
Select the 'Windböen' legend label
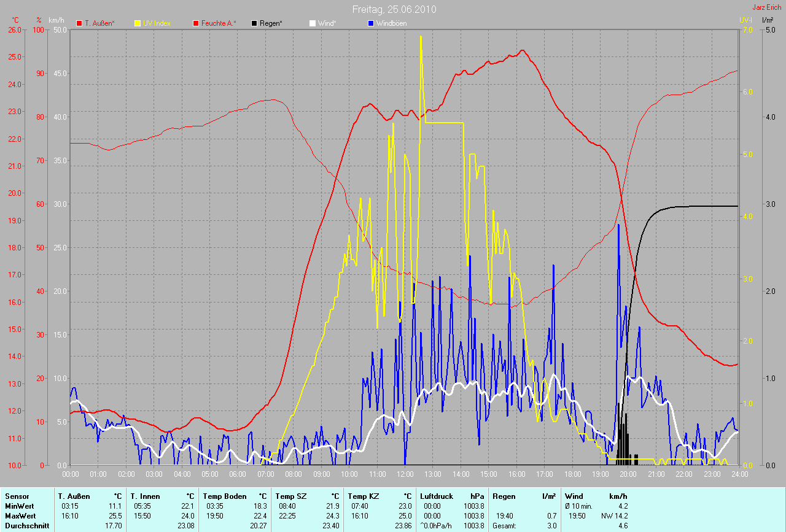(x=391, y=23)
